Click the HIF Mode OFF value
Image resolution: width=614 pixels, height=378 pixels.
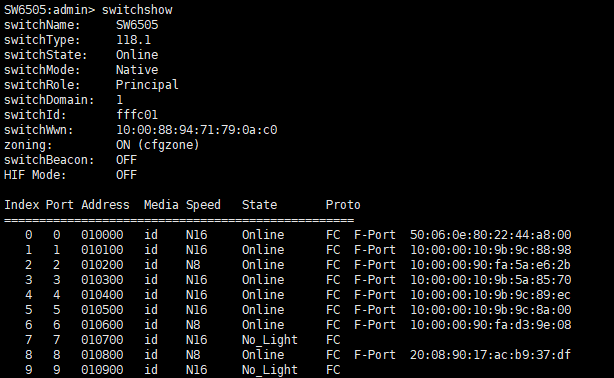[x=126, y=175]
